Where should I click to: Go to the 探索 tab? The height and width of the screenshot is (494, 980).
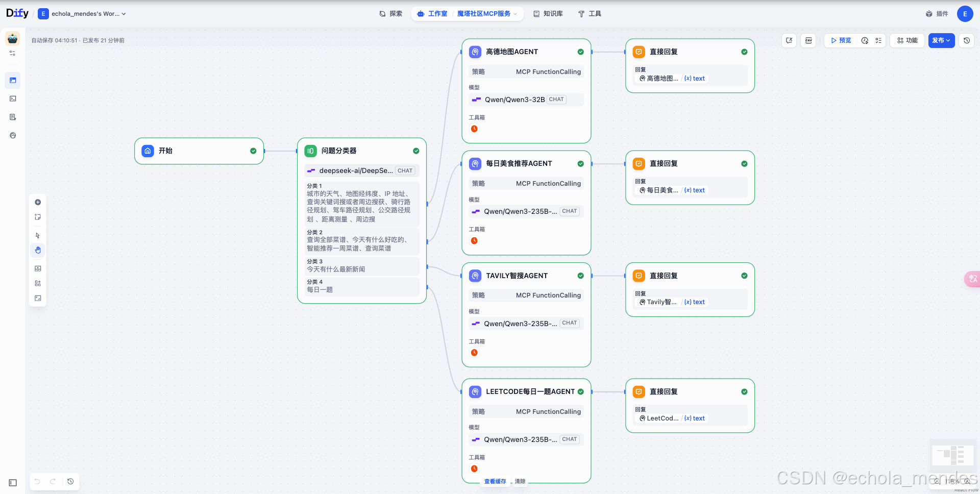click(x=391, y=14)
